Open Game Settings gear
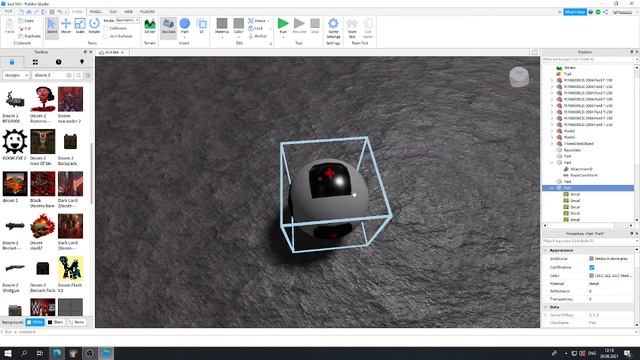 pyautogui.click(x=333, y=28)
